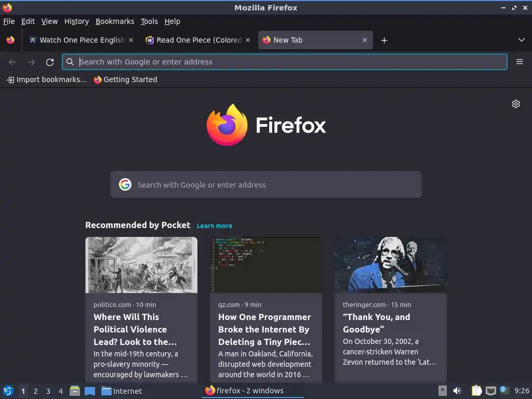Open the politico.com article thumbnail

click(x=141, y=265)
